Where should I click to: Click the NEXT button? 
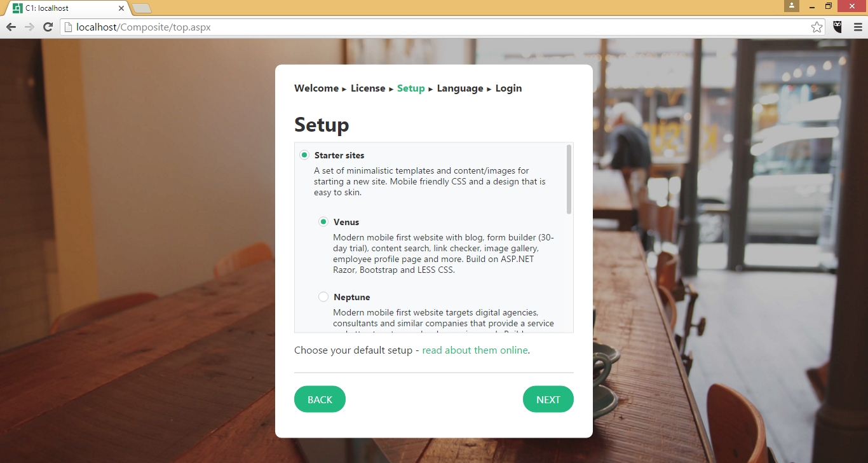coord(548,399)
